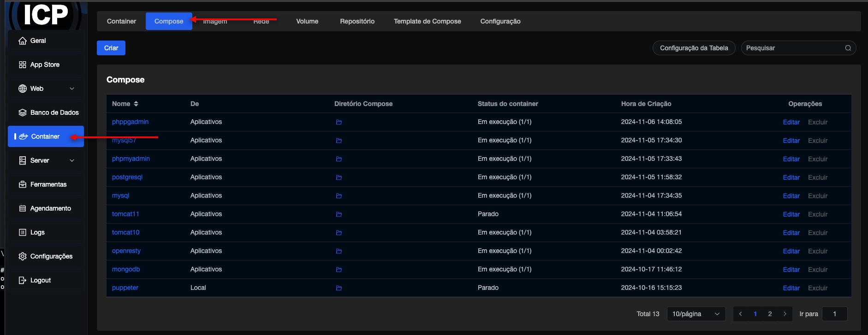Open compose directory folder for tomcat10
This screenshot has width=868, height=335.
pos(339,233)
